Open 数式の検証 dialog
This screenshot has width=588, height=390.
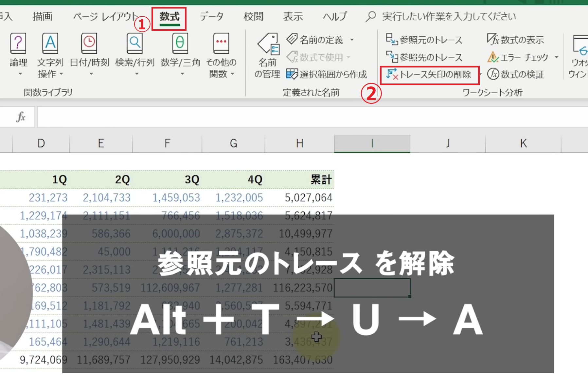pyautogui.click(x=515, y=74)
